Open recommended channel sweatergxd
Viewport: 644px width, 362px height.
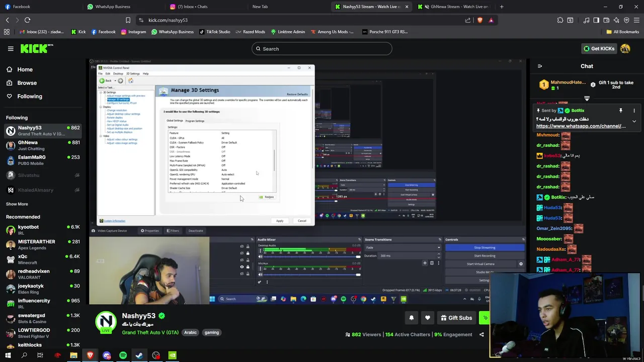(43, 318)
